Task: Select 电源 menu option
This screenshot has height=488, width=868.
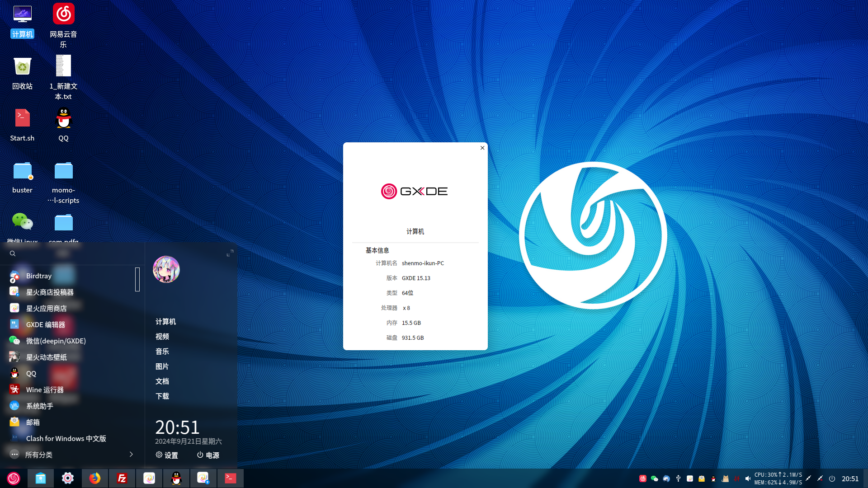Action: pyautogui.click(x=208, y=455)
